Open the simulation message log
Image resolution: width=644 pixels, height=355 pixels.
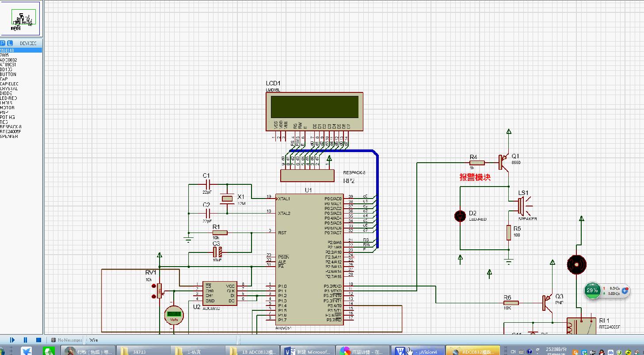66,340
